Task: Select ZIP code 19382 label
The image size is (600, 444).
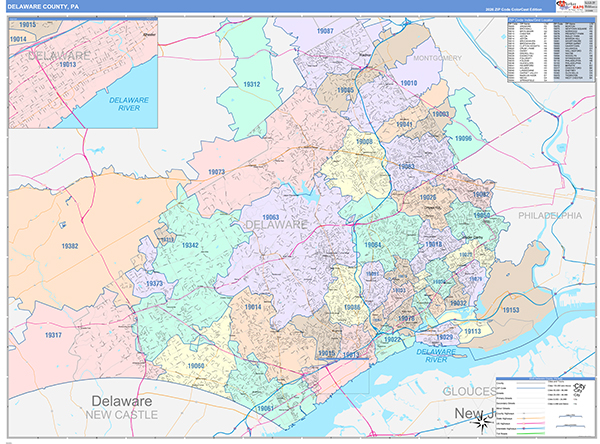Action: click(70, 246)
